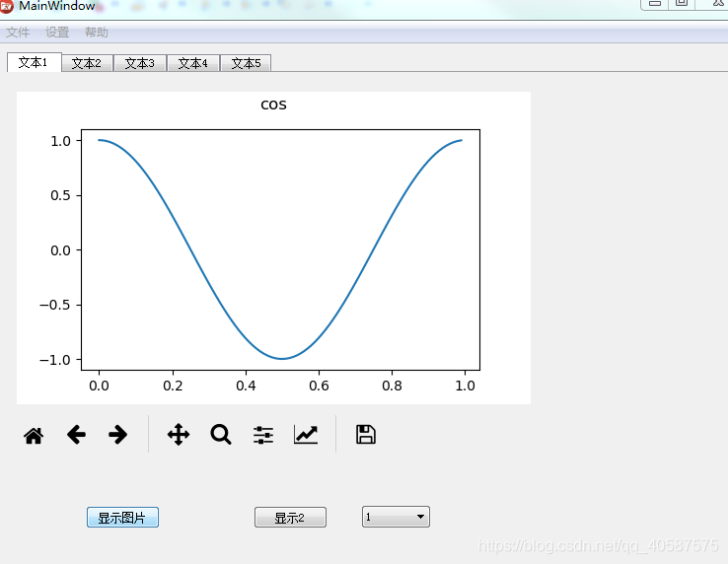
Task: Click the x-axis label 0.8
Action: pos(392,386)
